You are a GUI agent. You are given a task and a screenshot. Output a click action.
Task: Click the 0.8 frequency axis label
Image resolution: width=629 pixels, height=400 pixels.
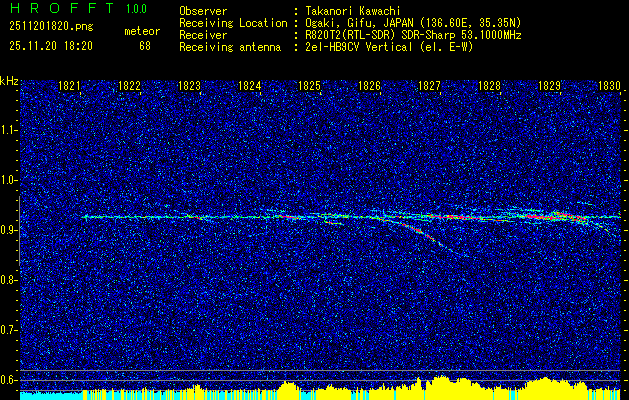click(x=9, y=280)
